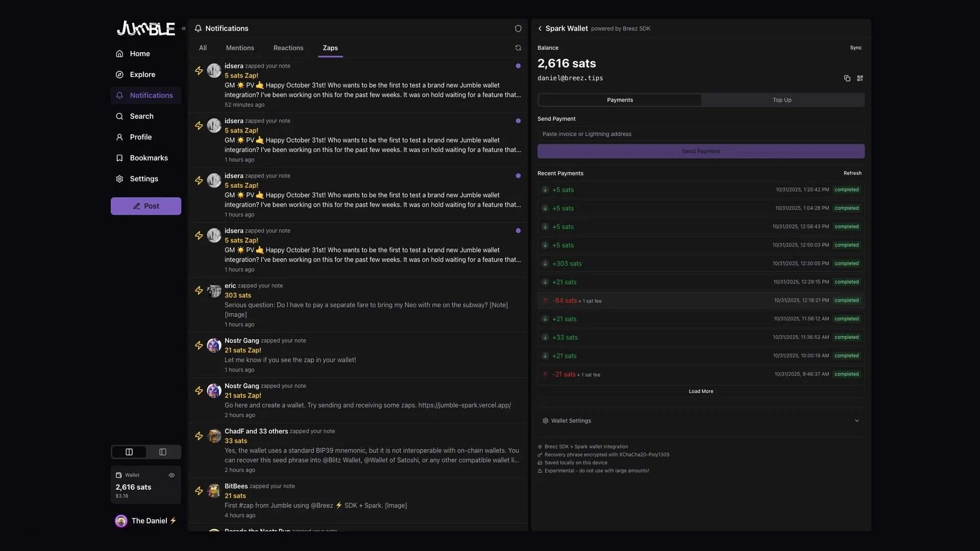Copy the daniel@breez.tips lightning address
The height and width of the screenshot is (551, 980).
[847, 79]
